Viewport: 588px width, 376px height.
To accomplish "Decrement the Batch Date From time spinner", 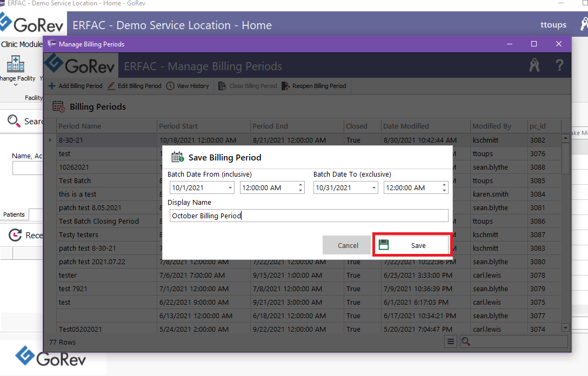I will click(300, 191).
